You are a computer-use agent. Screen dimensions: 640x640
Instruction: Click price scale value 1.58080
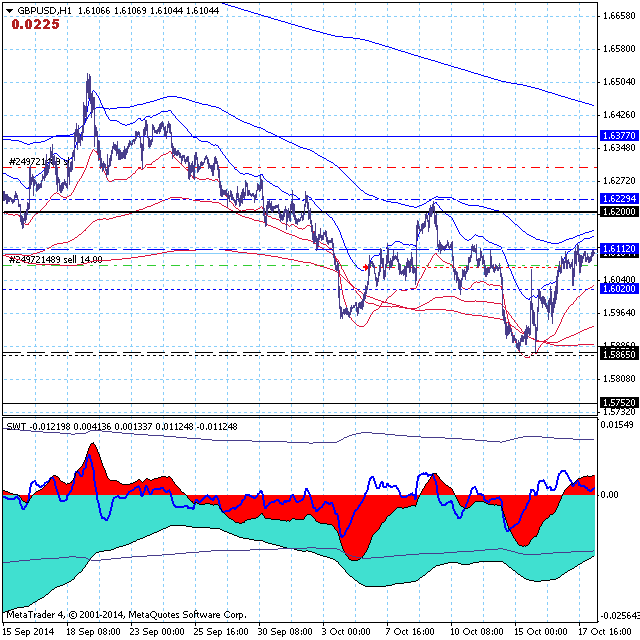[x=619, y=379]
